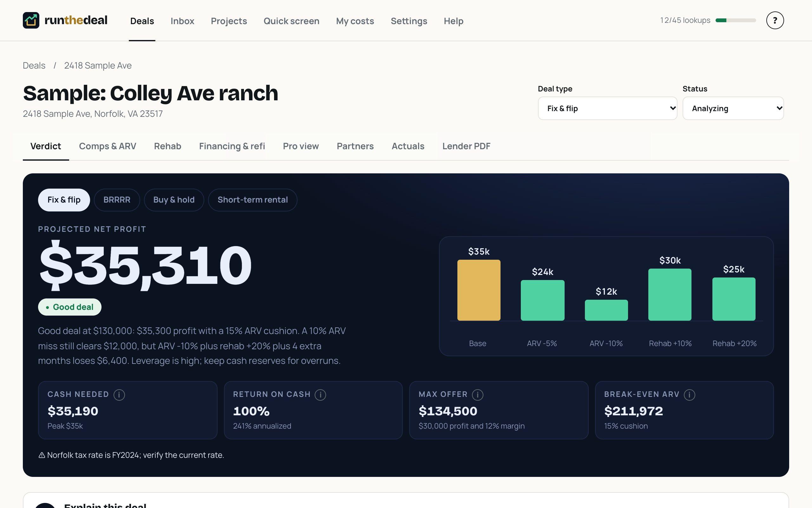
Task: Select the Fix & flip strategy pill
Action: [64, 200]
